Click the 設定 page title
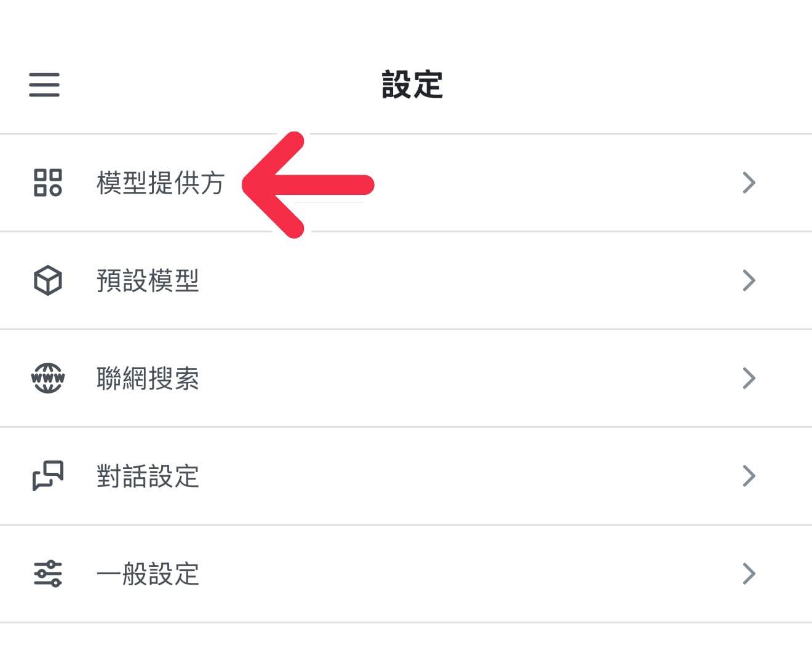This screenshot has width=812, height=648. click(412, 85)
